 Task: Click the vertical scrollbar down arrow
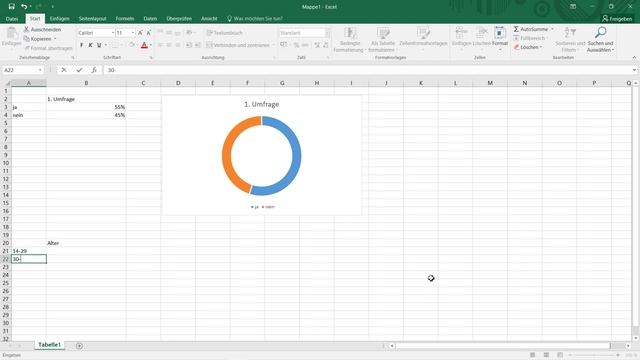point(636,338)
